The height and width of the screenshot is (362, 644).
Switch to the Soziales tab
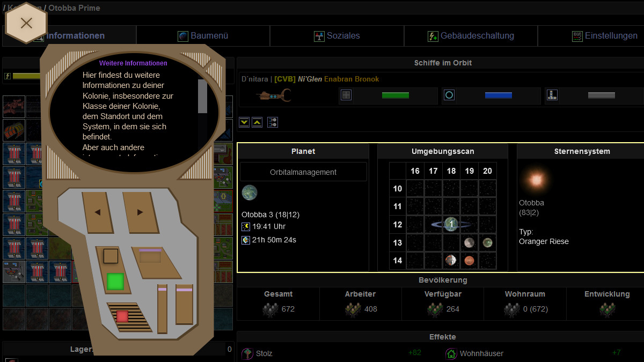click(x=337, y=35)
